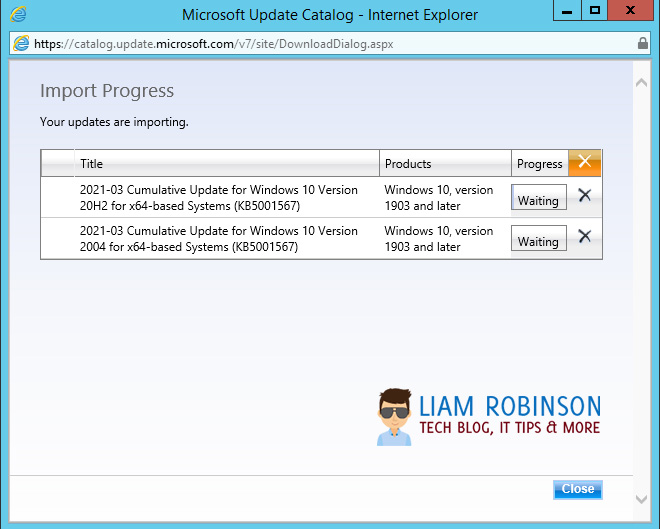
Task: Click the Waiting progress bar for 20H2 update
Action: pyautogui.click(x=539, y=197)
